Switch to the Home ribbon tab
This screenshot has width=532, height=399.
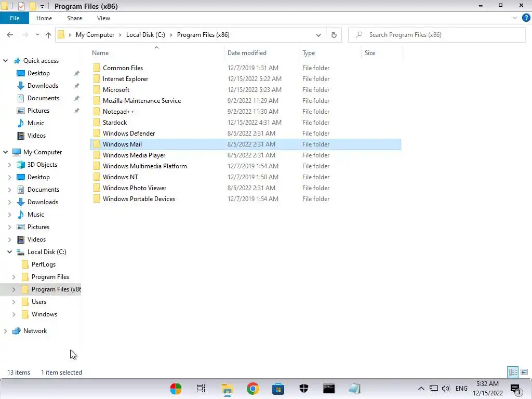pos(44,18)
